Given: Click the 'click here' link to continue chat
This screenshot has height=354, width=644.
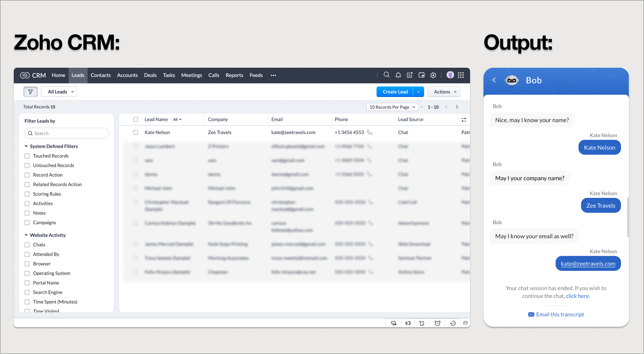Looking at the screenshot, I should point(578,296).
